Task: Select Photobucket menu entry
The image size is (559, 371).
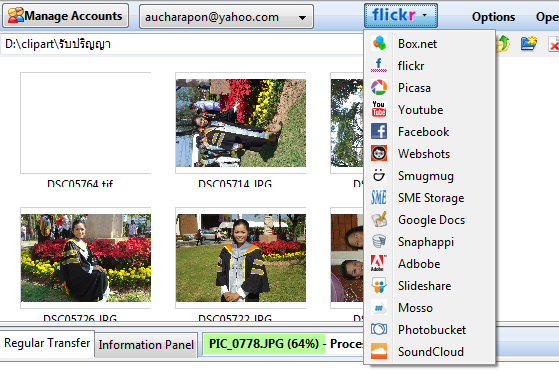Action: click(x=430, y=330)
